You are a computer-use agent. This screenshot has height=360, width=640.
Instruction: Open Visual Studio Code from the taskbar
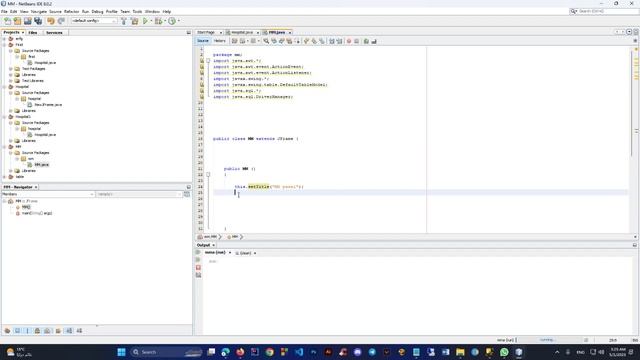coord(299,352)
